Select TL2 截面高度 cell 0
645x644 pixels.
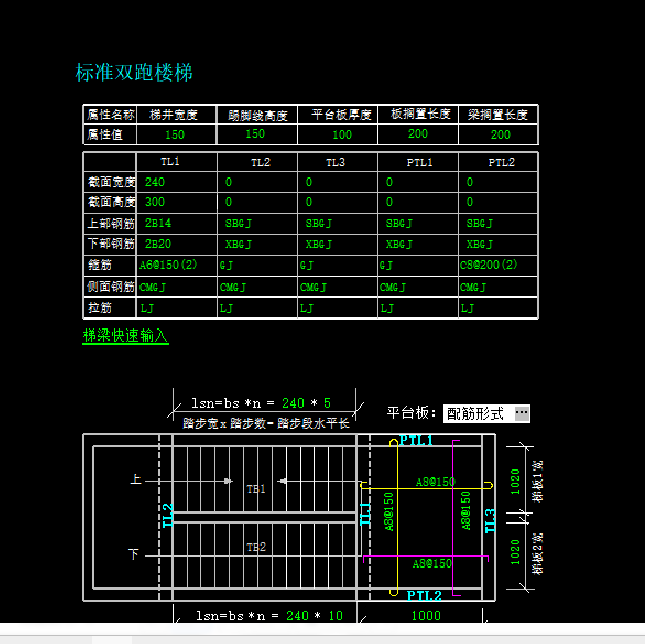228,202
